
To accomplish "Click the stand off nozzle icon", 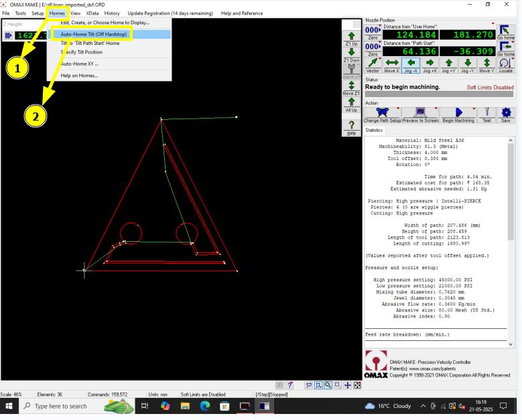I will coord(351,71).
